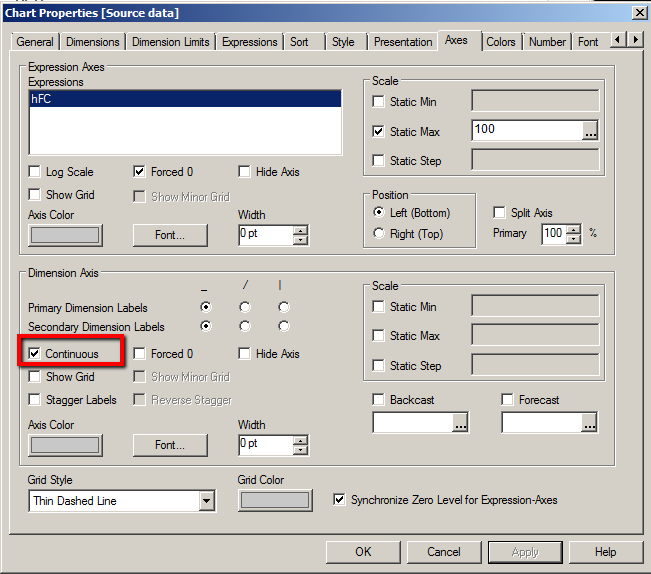Increase Primary percentage spinner
The image size is (651, 574).
pos(573,229)
